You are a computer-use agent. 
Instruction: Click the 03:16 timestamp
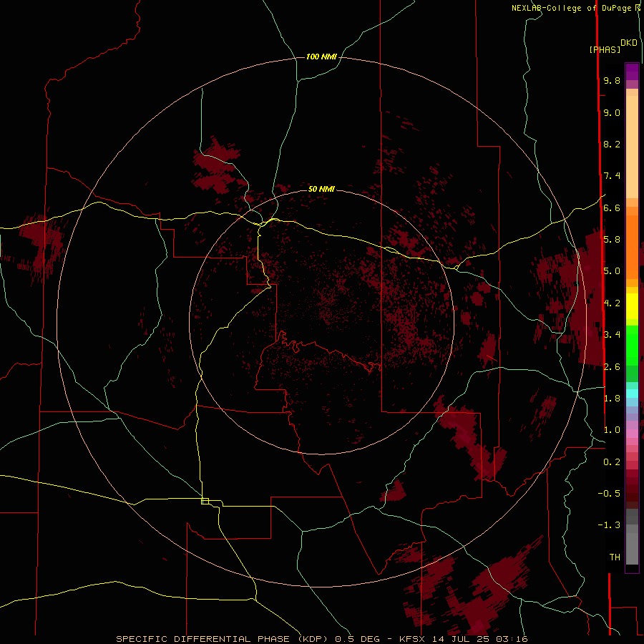pyautogui.click(x=512, y=639)
